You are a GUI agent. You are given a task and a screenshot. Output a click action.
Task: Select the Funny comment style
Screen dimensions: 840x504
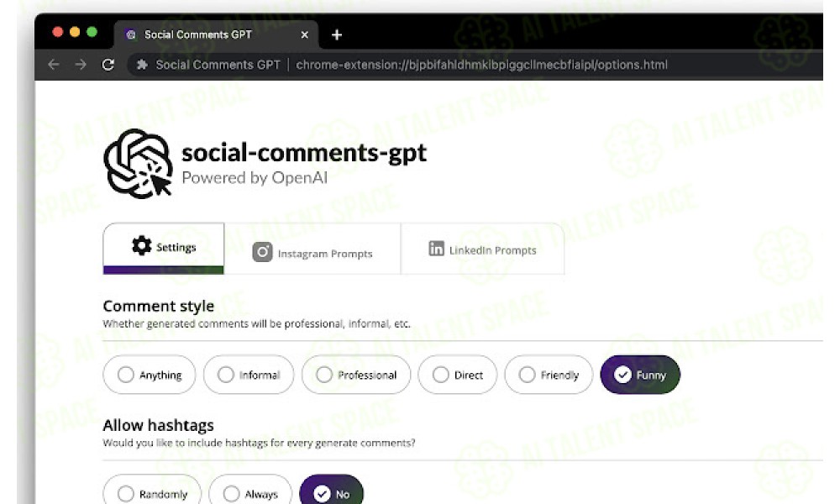tap(640, 375)
